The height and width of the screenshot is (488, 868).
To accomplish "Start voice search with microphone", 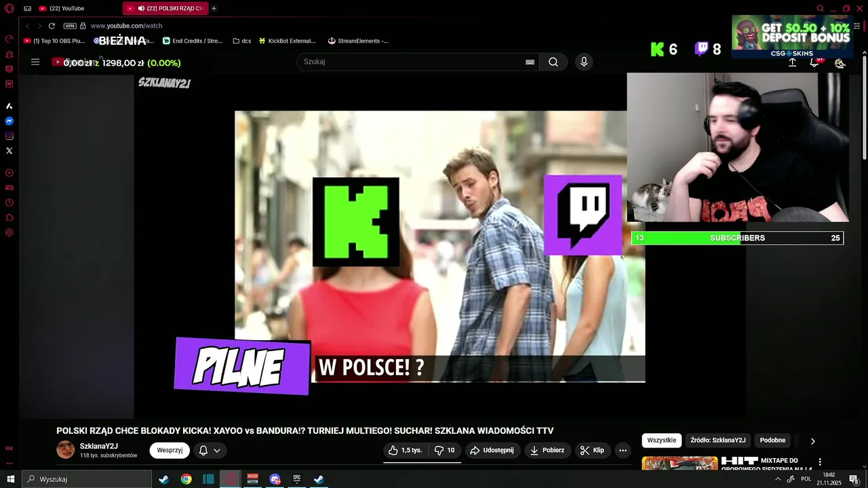I will [x=584, y=62].
